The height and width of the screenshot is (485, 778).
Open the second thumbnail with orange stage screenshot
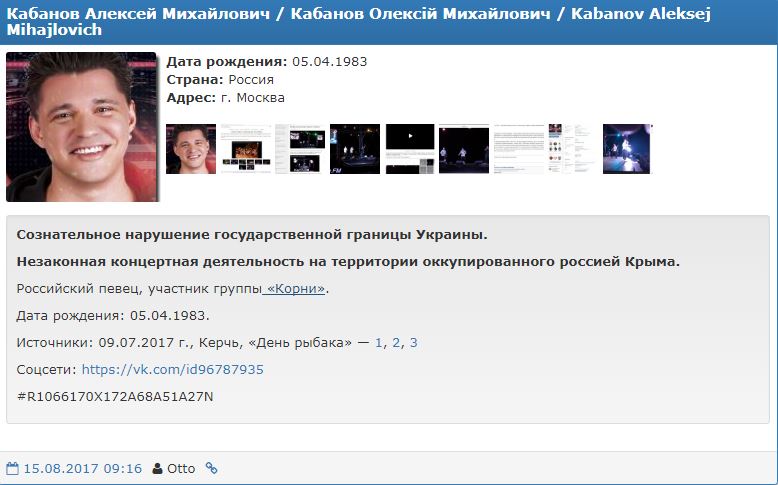(x=246, y=149)
